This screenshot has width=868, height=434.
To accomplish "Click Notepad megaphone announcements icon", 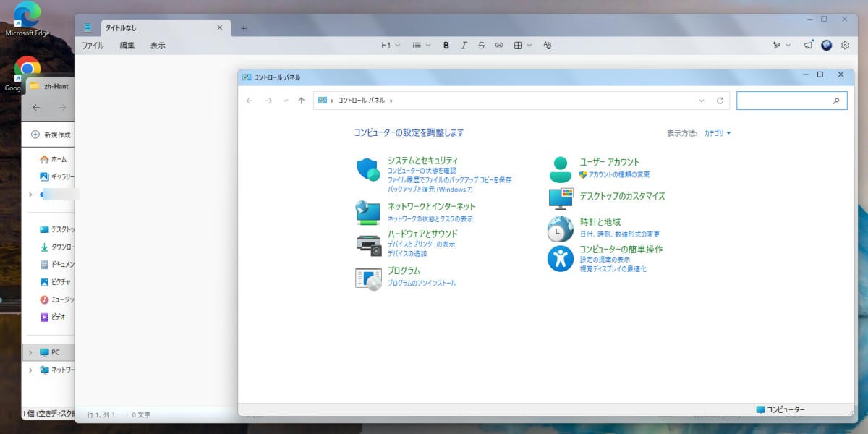I will pos(808,45).
